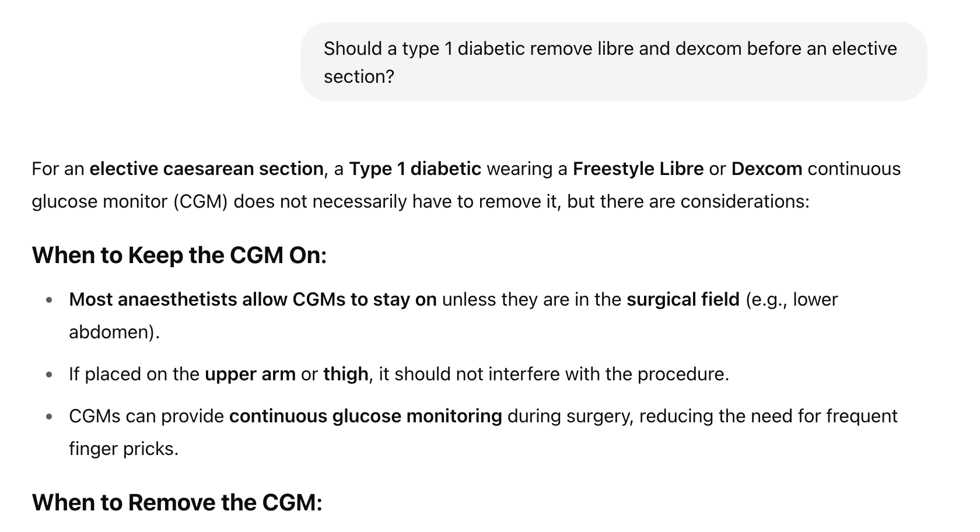This screenshot has width=980, height=532.
Task: Click the user question message bubble
Action: tap(614, 62)
